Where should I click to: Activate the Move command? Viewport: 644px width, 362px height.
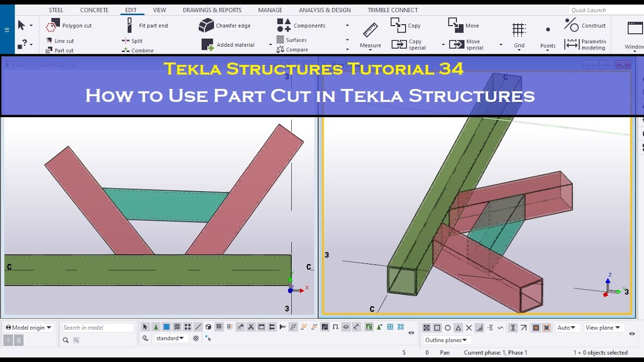(x=463, y=26)
